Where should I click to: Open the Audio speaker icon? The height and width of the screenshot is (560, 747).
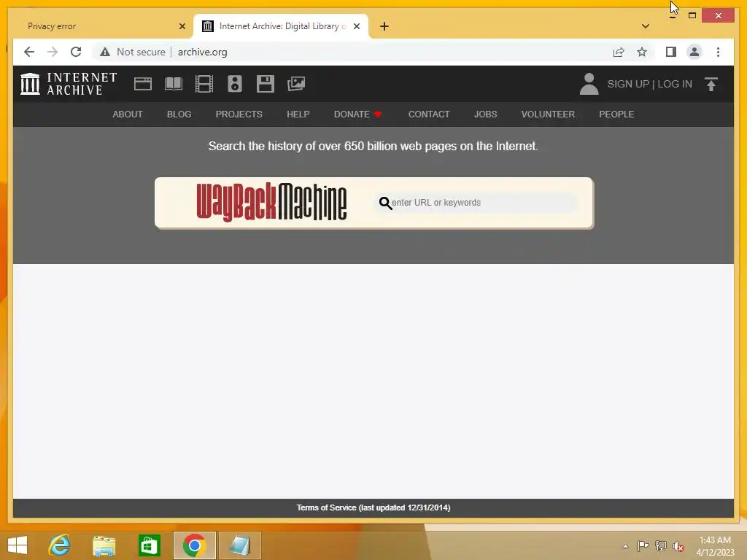tap(234, 84)
